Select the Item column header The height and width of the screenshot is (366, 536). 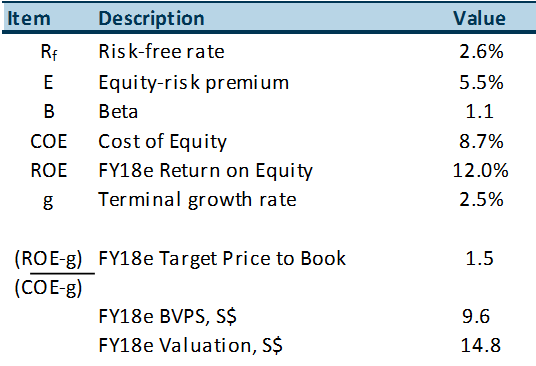[x=29, y=18]
